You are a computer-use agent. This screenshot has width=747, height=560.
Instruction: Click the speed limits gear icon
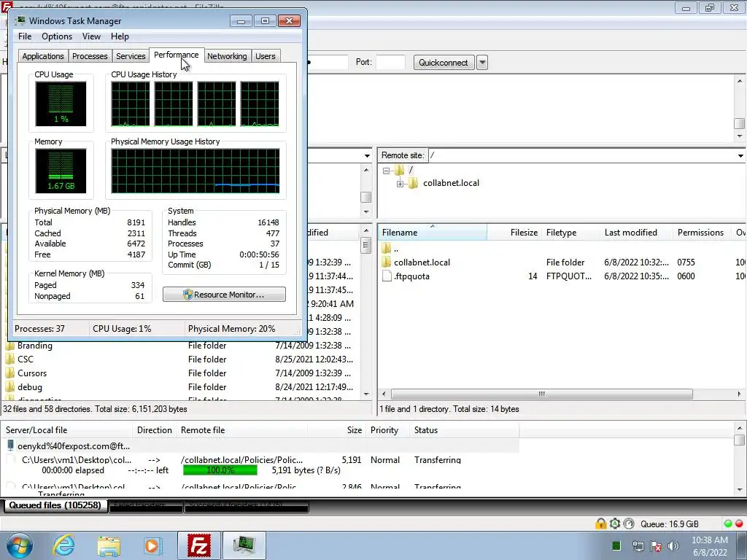click(615, 524)
